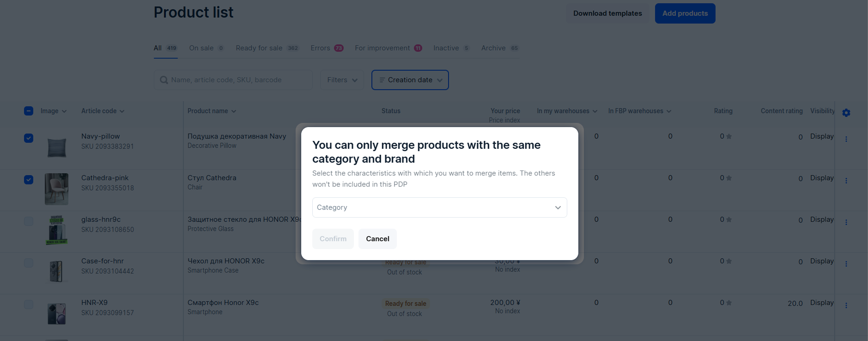Open actions menu for Navy-pillow row
This screenshot has height=341, width=868.
click(x=846, y=139)
